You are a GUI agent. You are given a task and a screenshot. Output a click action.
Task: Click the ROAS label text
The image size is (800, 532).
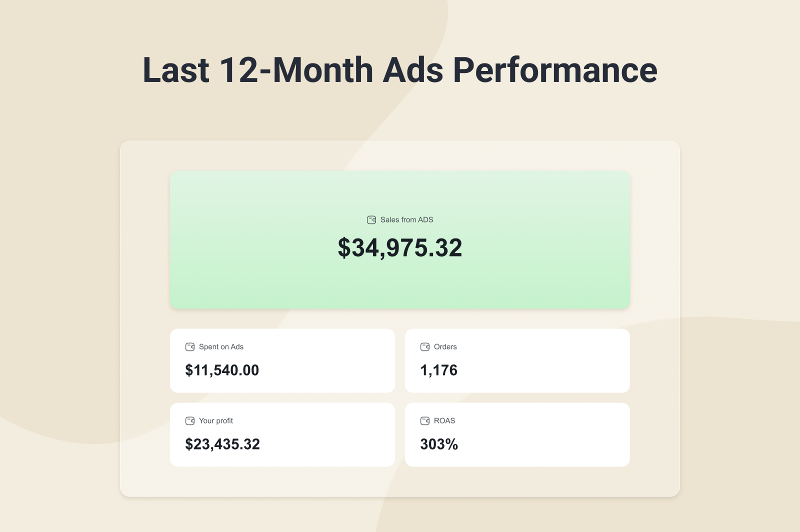coord(444,421)
